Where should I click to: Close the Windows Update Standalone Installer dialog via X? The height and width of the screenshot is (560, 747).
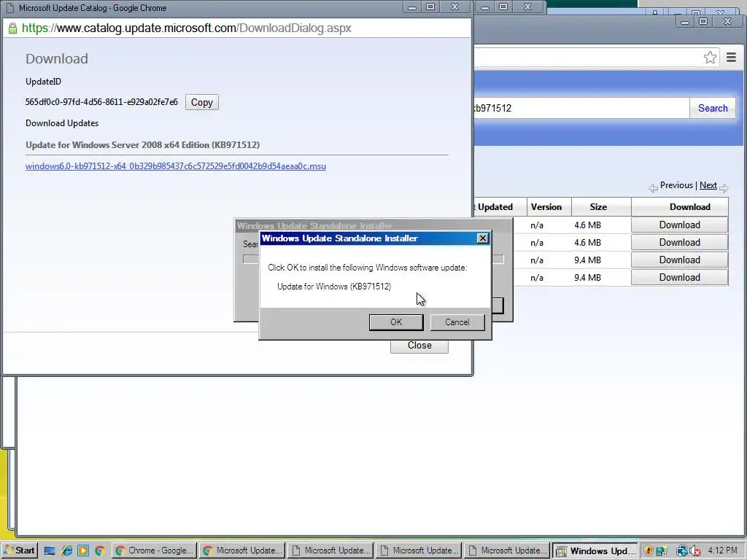(x=483, y=238)
